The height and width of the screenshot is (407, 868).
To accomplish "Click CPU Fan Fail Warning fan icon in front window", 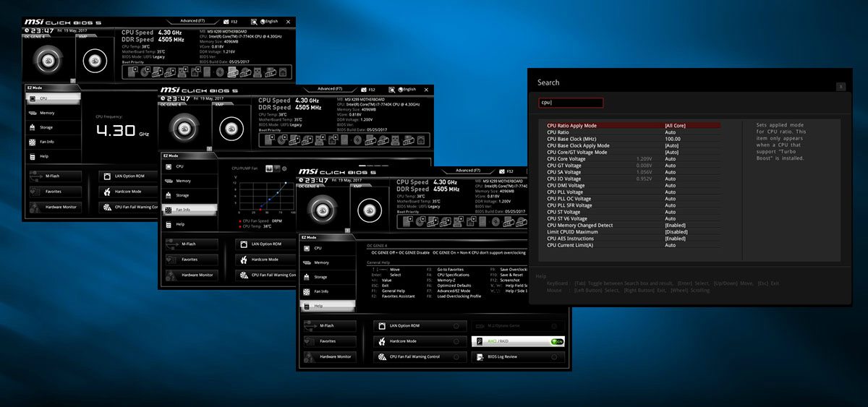I will (x=382, y=356).
